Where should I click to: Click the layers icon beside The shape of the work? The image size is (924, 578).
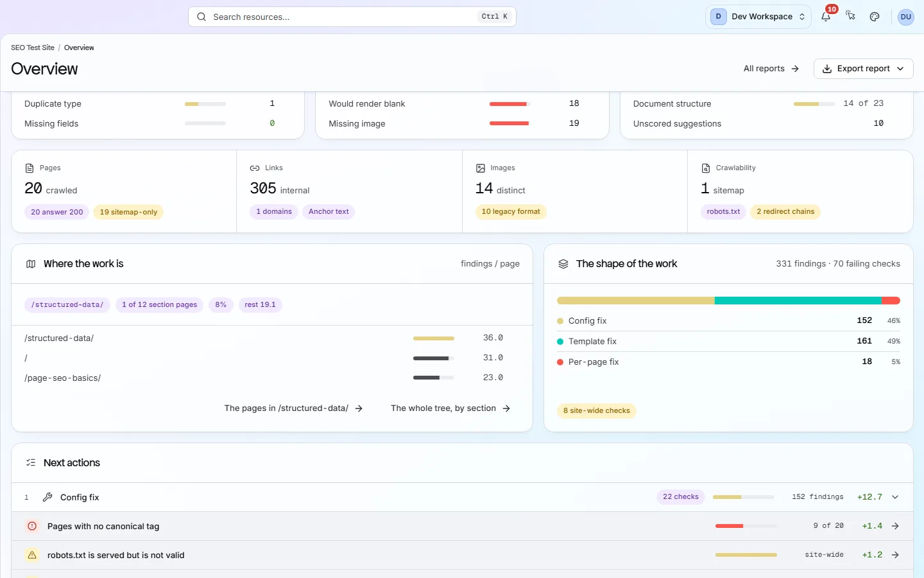[563, 264]
